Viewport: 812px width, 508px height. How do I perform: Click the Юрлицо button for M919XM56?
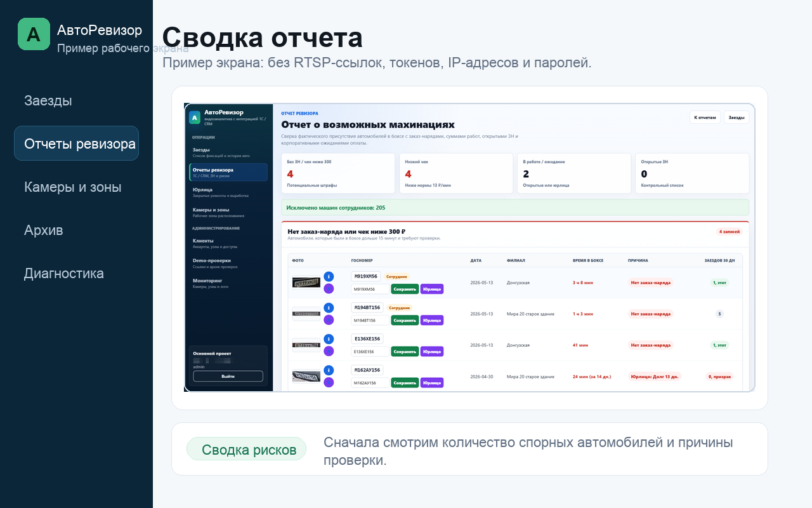coord(432,289)
